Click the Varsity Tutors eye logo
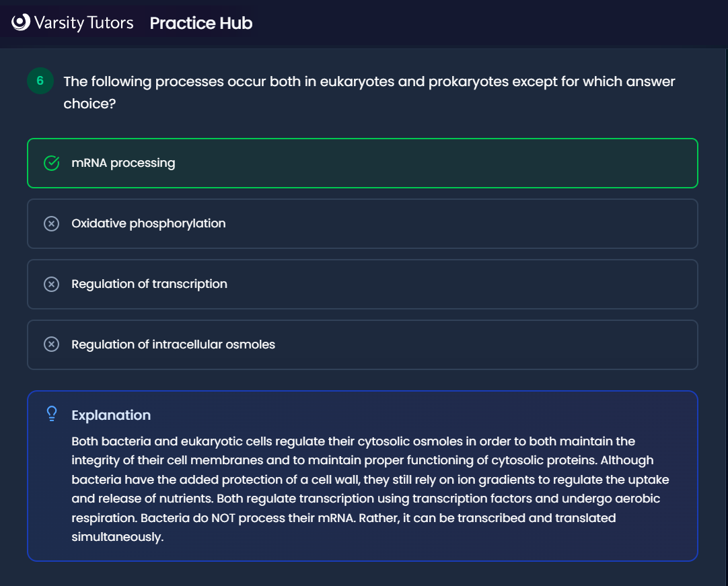The height and width of the screenshot is (586, 728). [x=21, y=22]
